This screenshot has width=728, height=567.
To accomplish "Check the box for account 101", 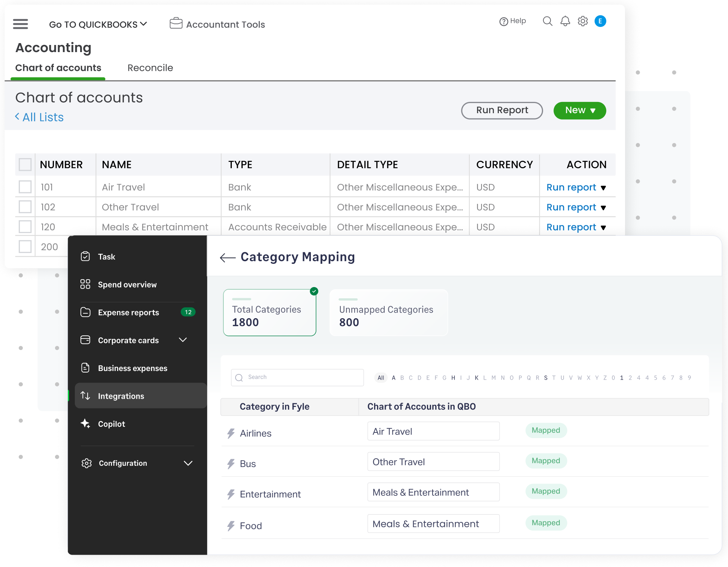I will coord(25,187).
